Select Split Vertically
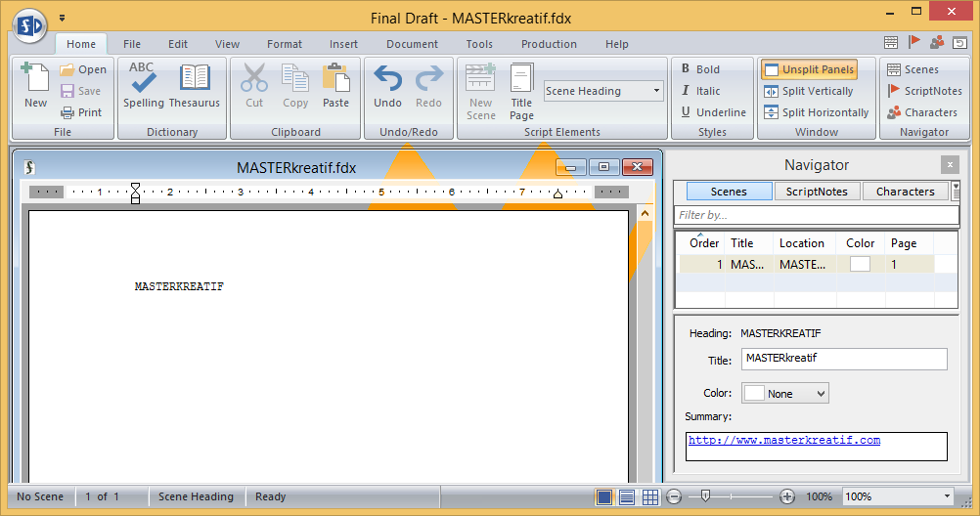 [x=809, y=91]
